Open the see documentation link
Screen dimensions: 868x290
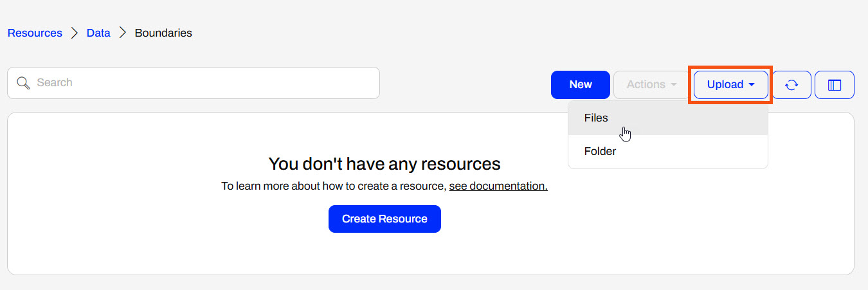498,186
